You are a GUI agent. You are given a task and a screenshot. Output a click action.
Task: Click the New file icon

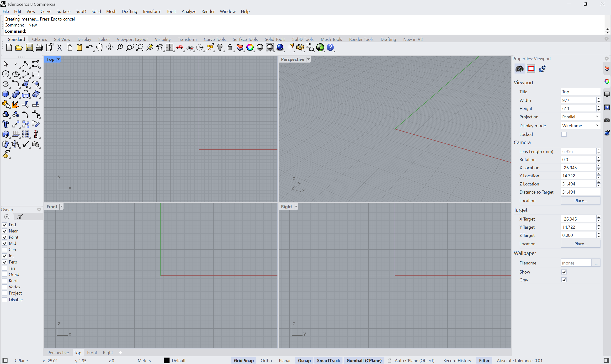[9, 47]
